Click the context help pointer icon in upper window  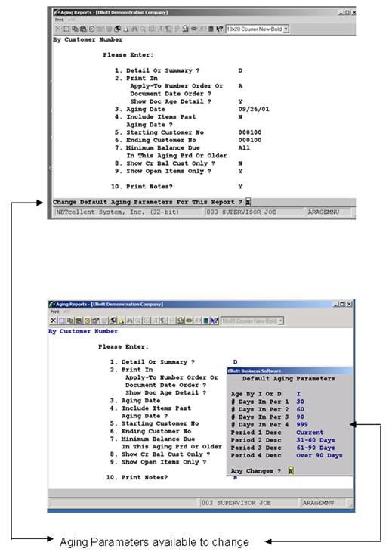pyautogui.click(x=220, y=29)
